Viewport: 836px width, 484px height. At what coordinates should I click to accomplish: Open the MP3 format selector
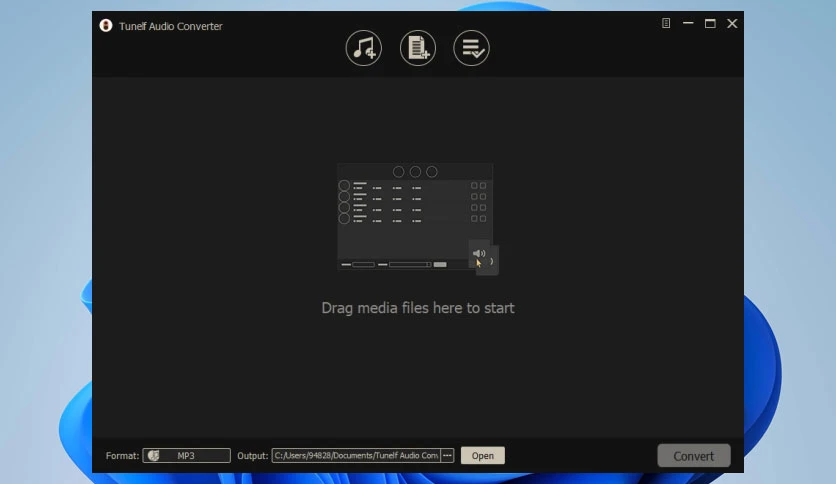pos(187,455)
